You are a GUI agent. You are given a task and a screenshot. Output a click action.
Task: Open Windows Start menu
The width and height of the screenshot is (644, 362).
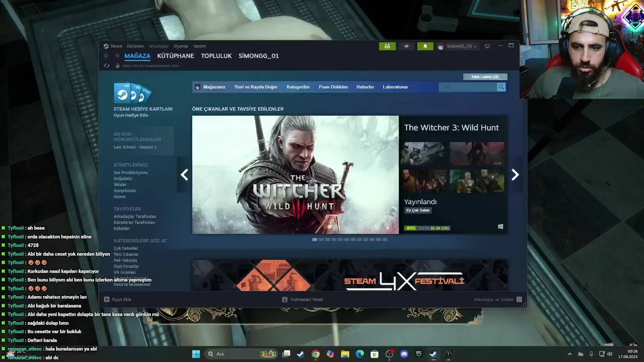(x=196, y=354)
